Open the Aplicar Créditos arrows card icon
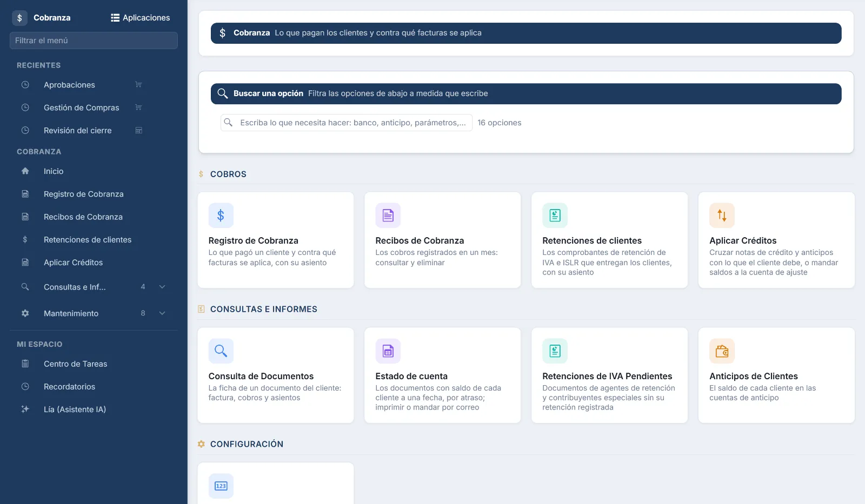Image resolution: width=865 pixels, height=504 pixels. click(722, 216)
